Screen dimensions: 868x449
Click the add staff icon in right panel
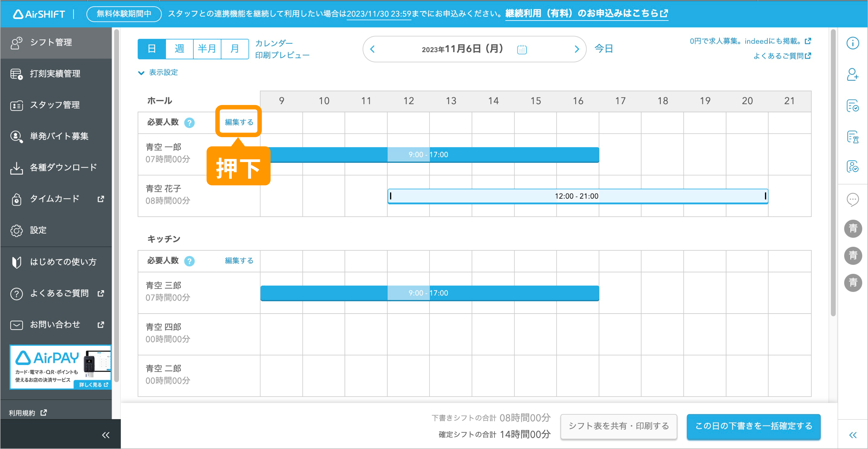click(852, 74)
